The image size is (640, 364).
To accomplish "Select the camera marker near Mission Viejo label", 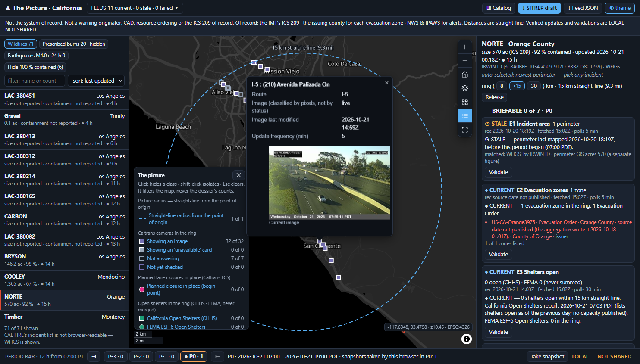I will click(x=267, y=69).
